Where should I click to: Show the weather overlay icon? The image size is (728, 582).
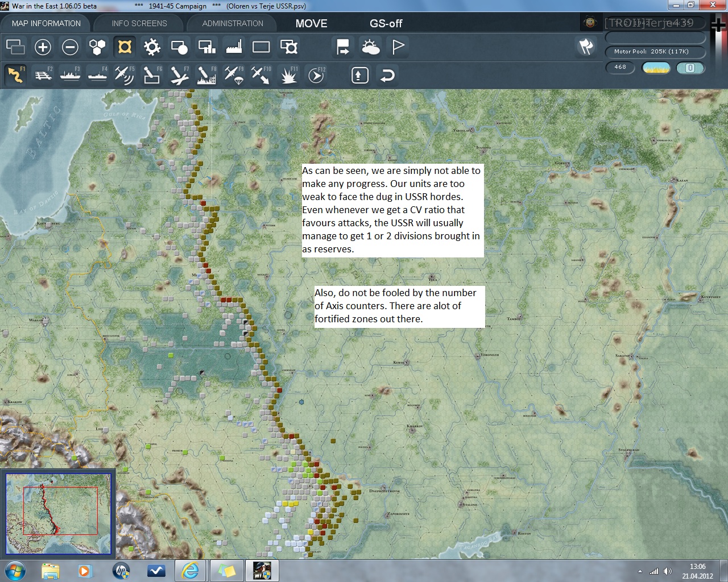pyautogui.click(x=370, y=47)
